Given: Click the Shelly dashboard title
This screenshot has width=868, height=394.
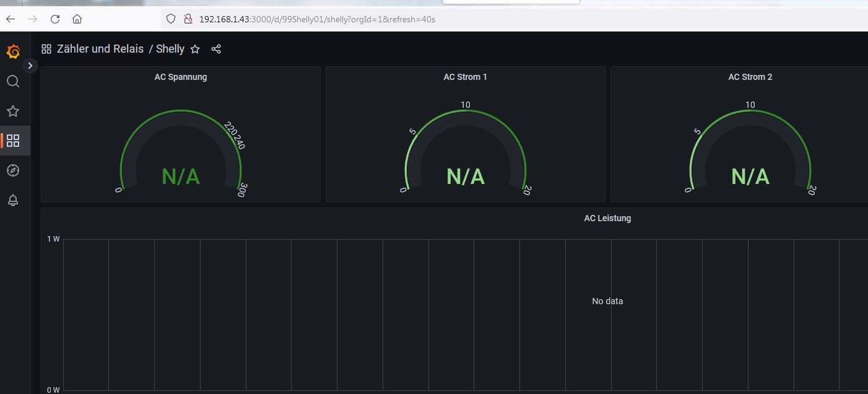Looking at the screenshot, I should (170, 49).
